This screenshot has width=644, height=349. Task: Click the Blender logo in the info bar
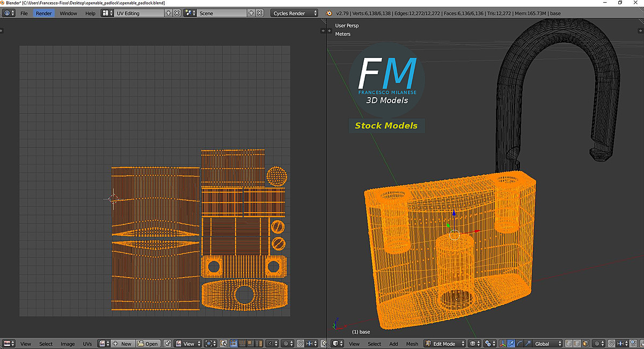tap(328, 13)
